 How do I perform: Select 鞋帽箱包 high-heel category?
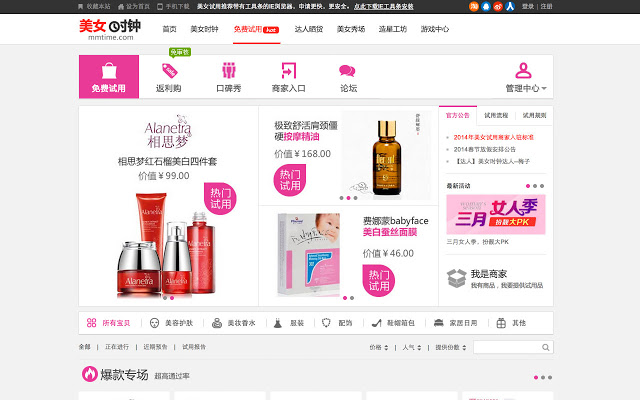tap(393, 323)
